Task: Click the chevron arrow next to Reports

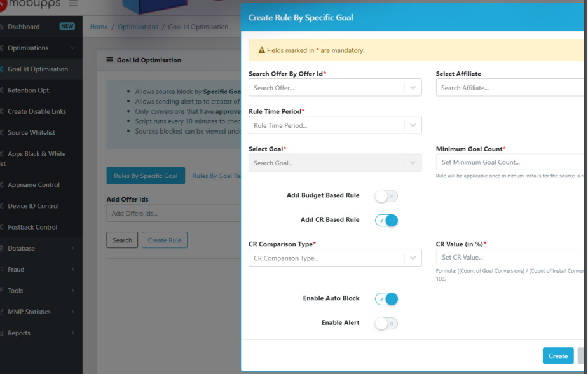Action: tap(73, 333)
